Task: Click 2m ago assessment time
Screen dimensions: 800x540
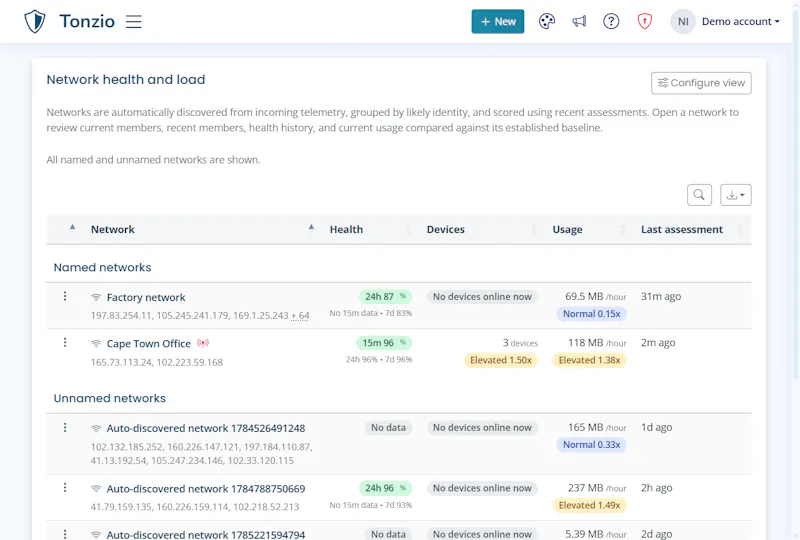Action: click(x=658, y=343)
